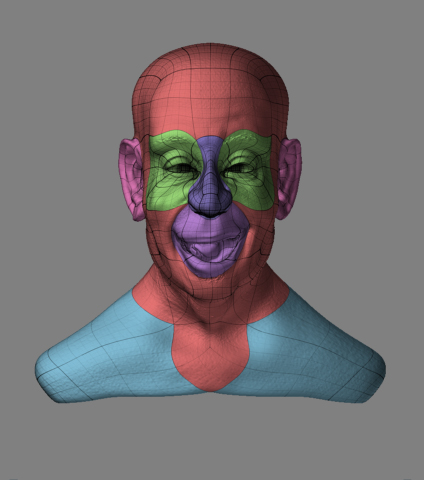Click the pink ear on the right side
Viewport: 424px width, 480px height.
pyautogui.click(x=289, y=178)
